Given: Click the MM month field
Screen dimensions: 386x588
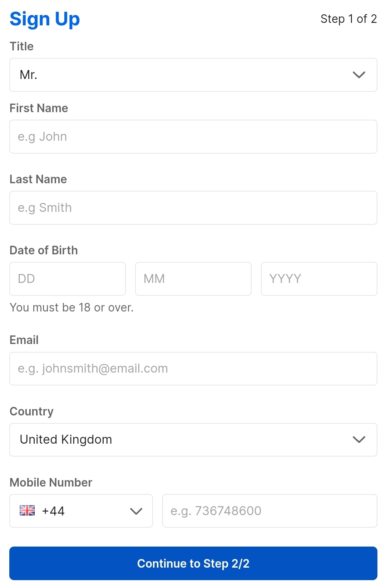Looking at the screenshot, I should click(193, 279).
